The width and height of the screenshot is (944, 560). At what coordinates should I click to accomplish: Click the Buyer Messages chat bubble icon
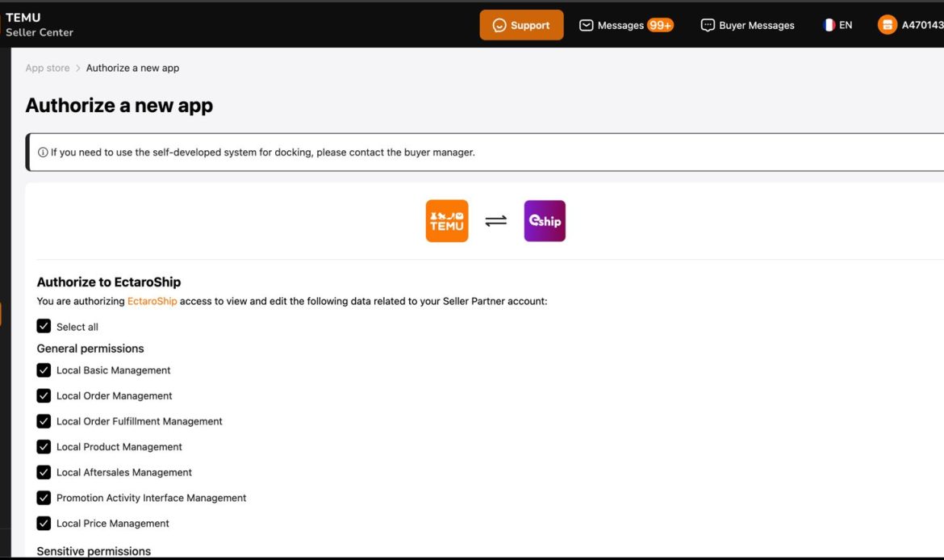point(708,26)
